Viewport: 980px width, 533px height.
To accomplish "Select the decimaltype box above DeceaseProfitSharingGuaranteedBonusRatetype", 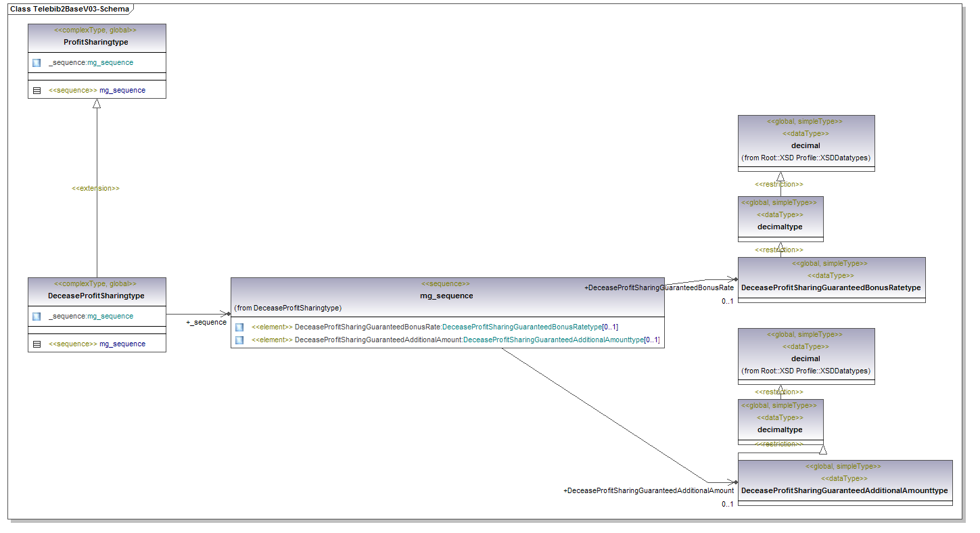I will click(x=780, y=227).
